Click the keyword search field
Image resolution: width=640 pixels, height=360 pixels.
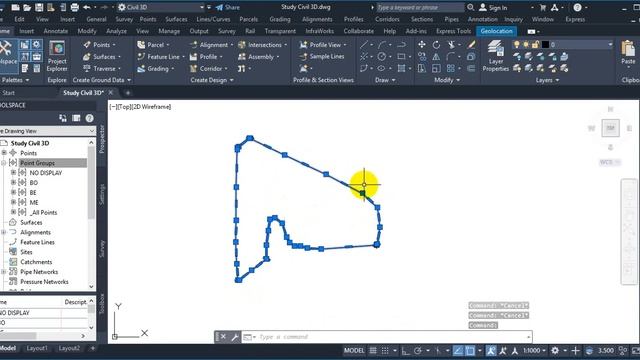420,7
